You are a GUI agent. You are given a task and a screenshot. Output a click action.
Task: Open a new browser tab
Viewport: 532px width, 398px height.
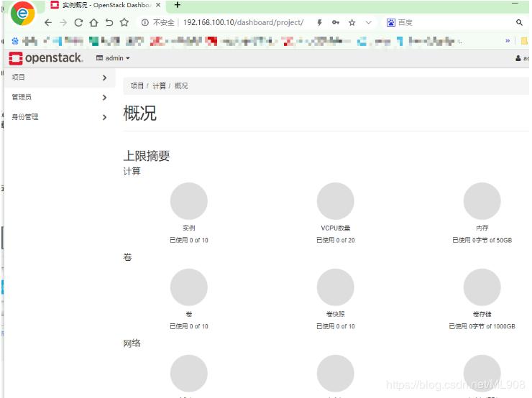pos(177,5)
